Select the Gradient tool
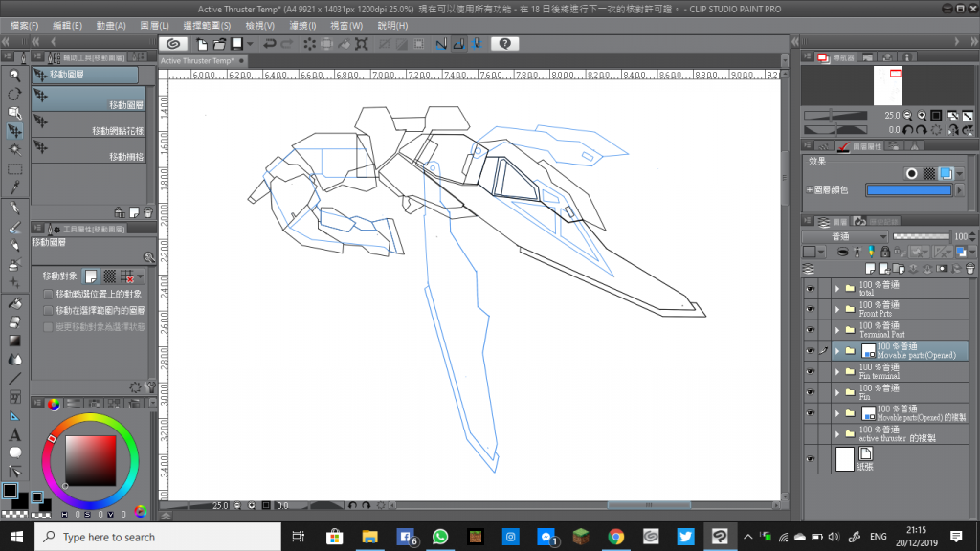 pyautogui.click(x=15, y=341)
